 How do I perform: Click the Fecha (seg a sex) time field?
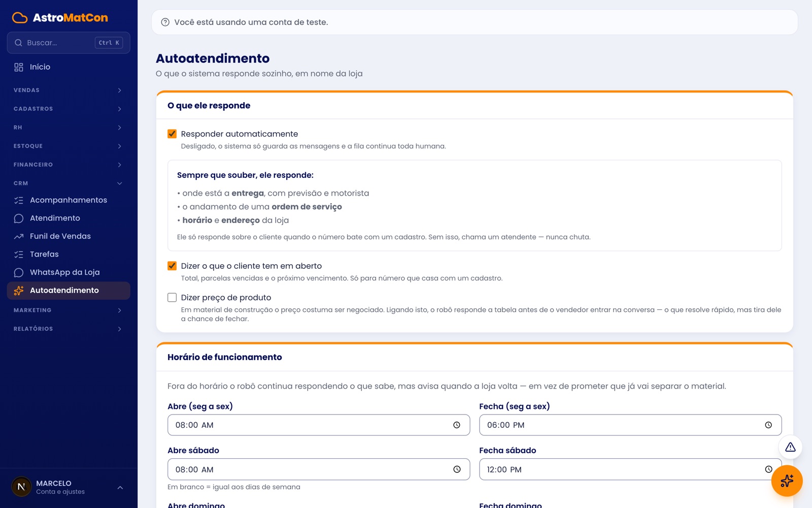tap(630, 425)
